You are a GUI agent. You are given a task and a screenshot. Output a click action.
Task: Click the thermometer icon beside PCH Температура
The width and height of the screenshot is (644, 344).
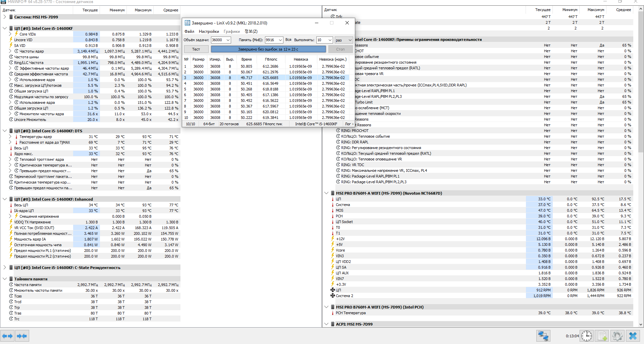pyautogui.click(x=333, y=313)
